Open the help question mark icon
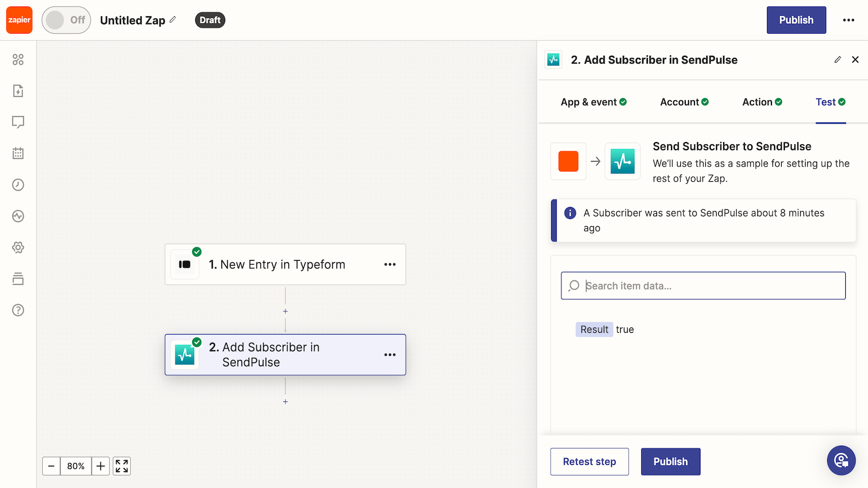Viewport: 868px width, 488px height. point(18,310)
